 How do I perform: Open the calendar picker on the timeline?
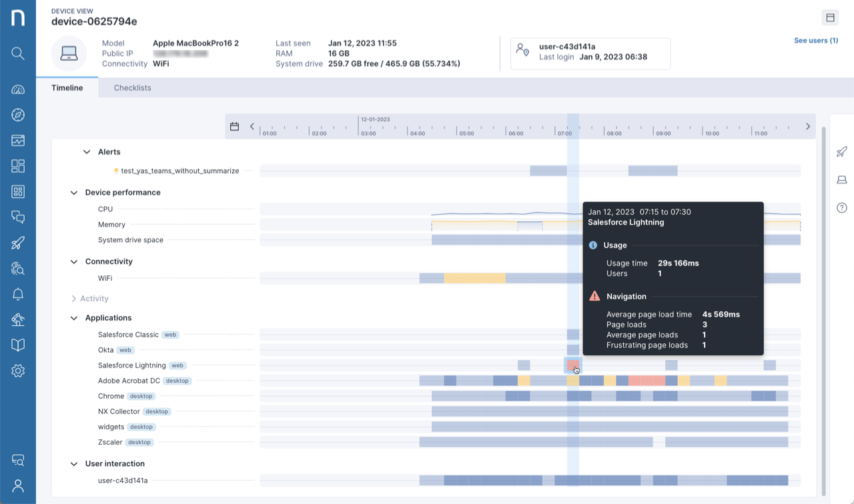[x=234, y=125]
